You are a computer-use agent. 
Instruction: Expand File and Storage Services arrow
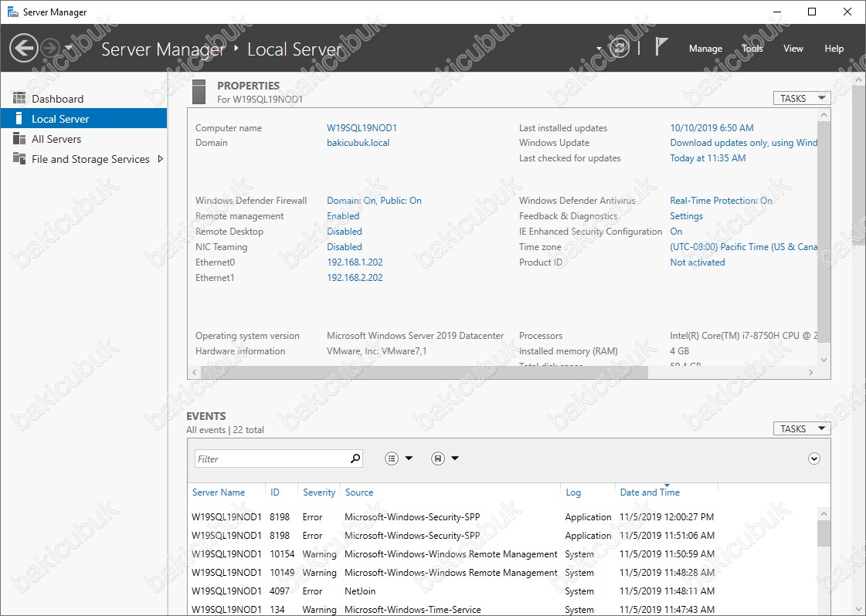tap(161, 159)
